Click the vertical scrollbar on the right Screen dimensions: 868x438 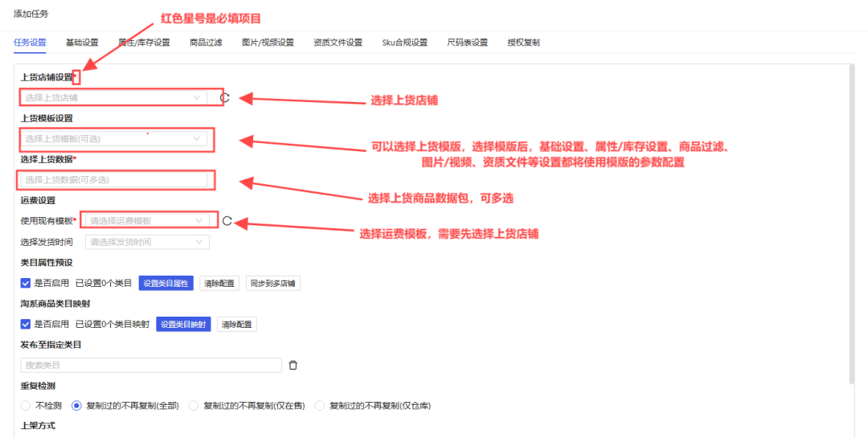point(851,225)
